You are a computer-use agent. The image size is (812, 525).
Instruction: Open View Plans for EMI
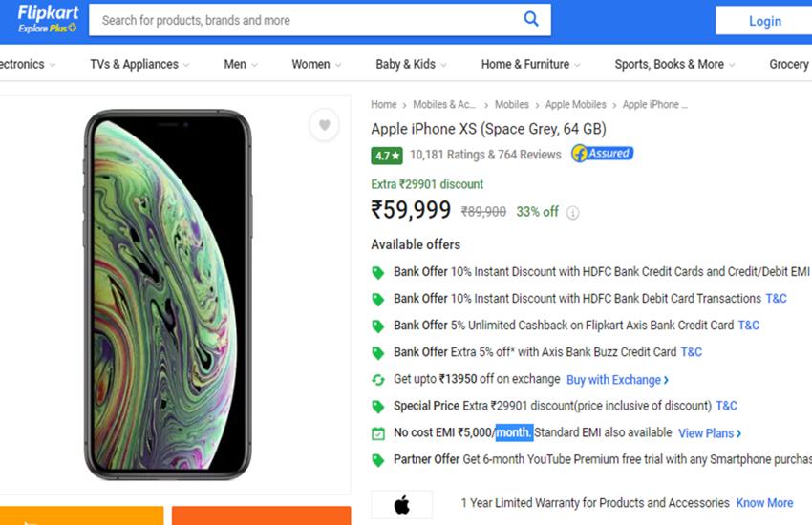pyautogui.click(x=710, y=433)
